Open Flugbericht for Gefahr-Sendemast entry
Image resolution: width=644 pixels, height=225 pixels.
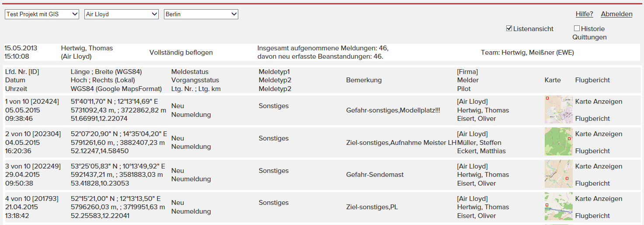point(592,183)
